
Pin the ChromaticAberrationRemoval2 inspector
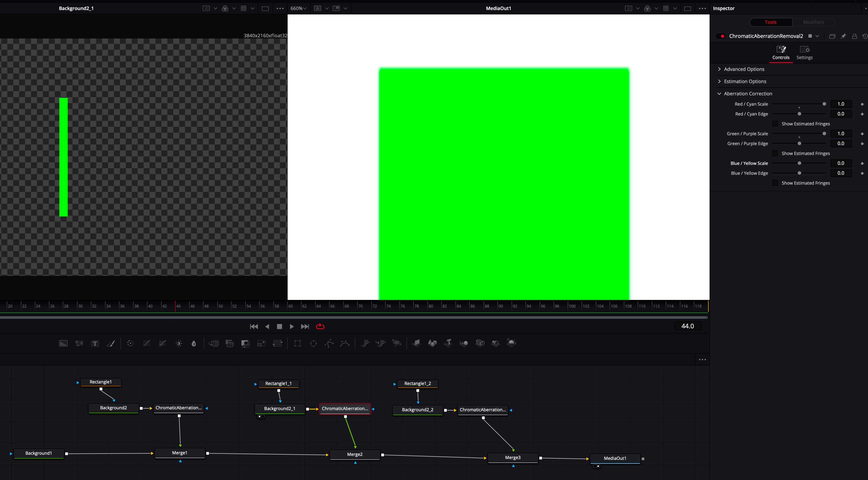coord(843,36)
